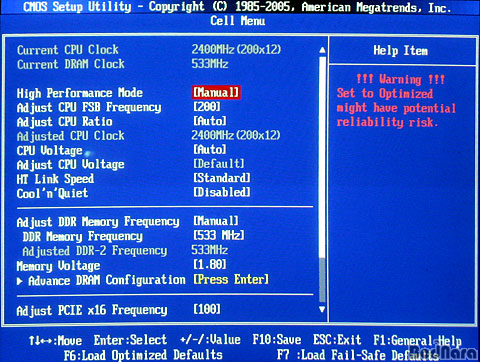The height and width of the screenshot is (362, 480).
Task: Toggle Adjust DDR Memory Frequency Manual value
Action: pos(216,221)
